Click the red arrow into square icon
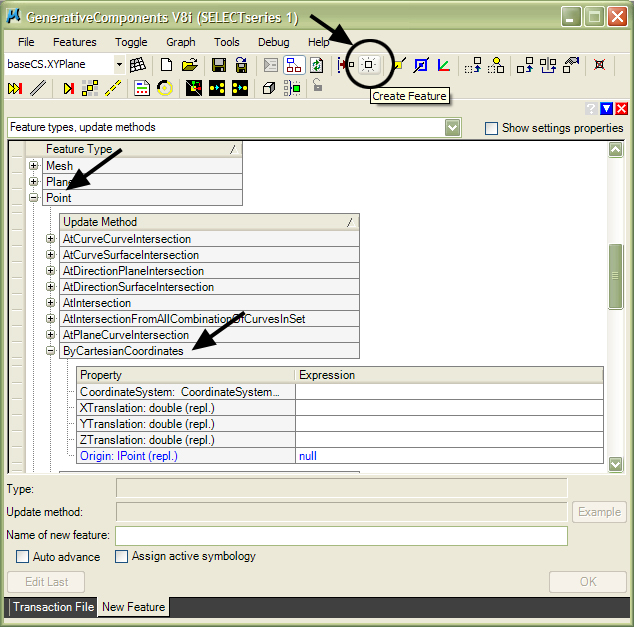Viewport: 634px width, 627px height. (x=346, y=65)
